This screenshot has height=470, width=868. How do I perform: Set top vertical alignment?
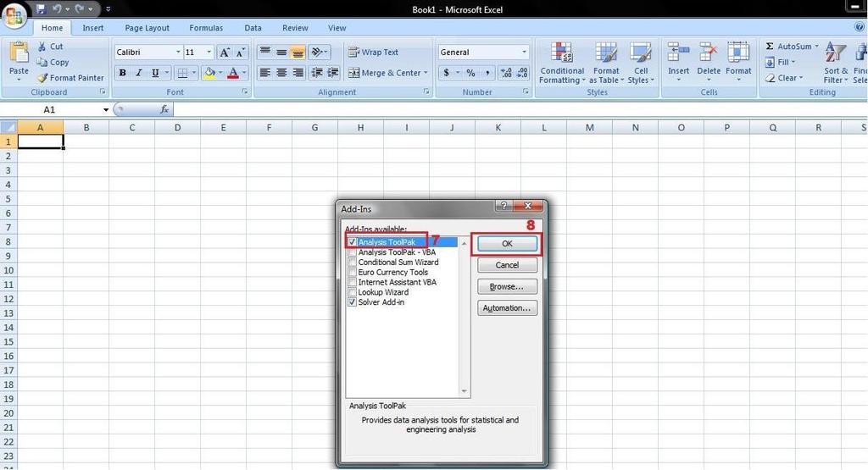pyautogui.click(x=265, y=52)
